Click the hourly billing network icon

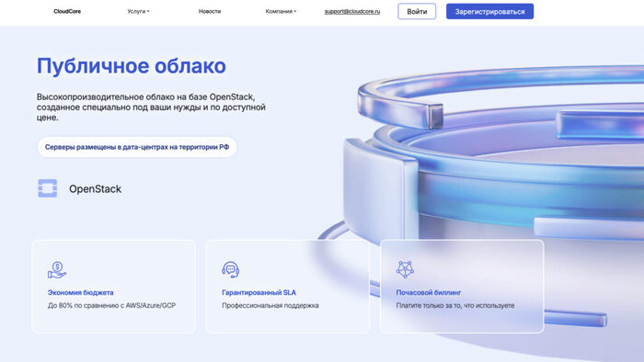tap(405, 269)
